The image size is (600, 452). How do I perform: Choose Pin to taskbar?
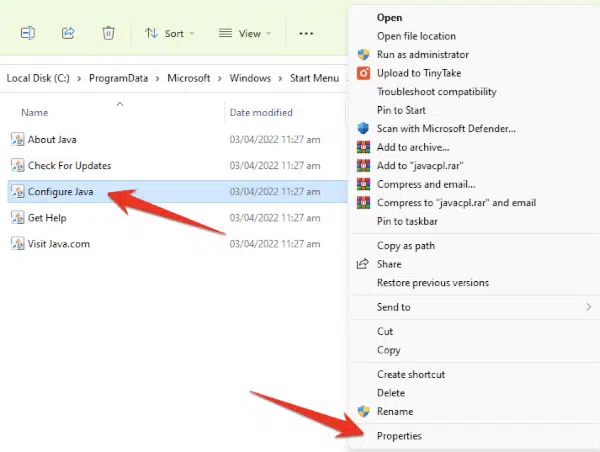click(407, 221)
